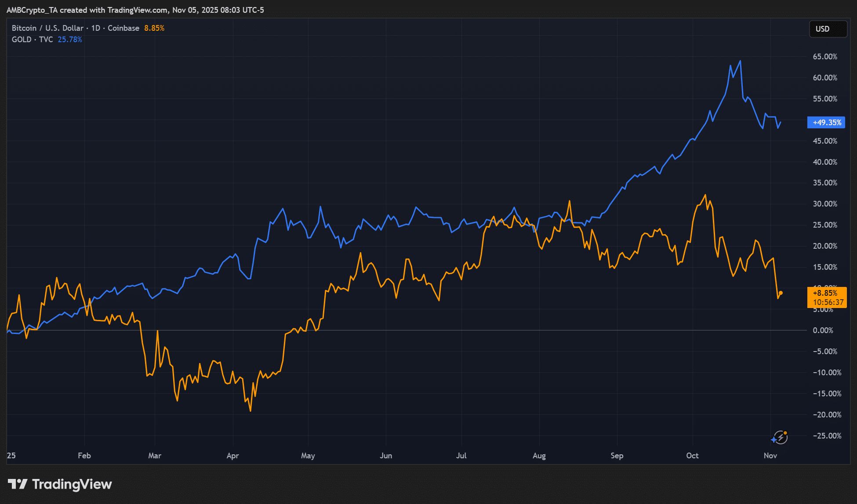
Task: Click the orange Bitcoin line endpoint dot
Action: pyautogui.click(x=781, y=293)
